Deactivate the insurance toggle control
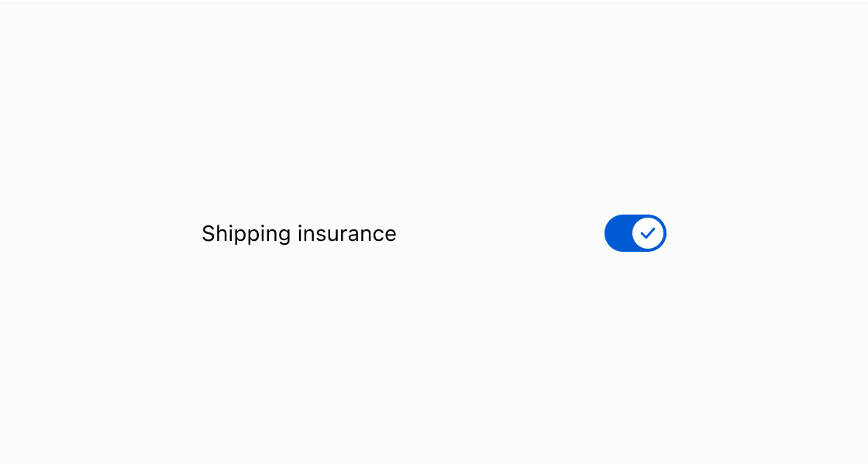Viewport: 868px width, 464px height. [635, 233]
